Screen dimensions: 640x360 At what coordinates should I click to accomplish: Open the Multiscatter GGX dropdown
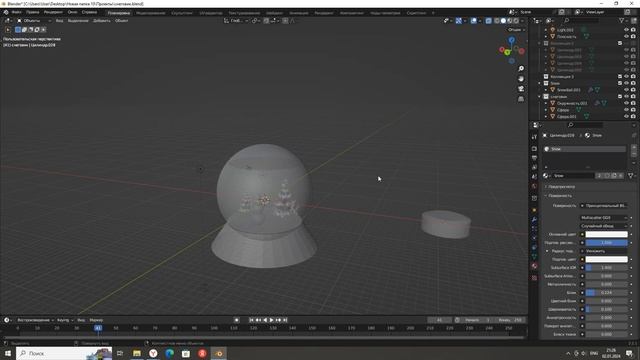pyautogui.click(x=604, y=218)
